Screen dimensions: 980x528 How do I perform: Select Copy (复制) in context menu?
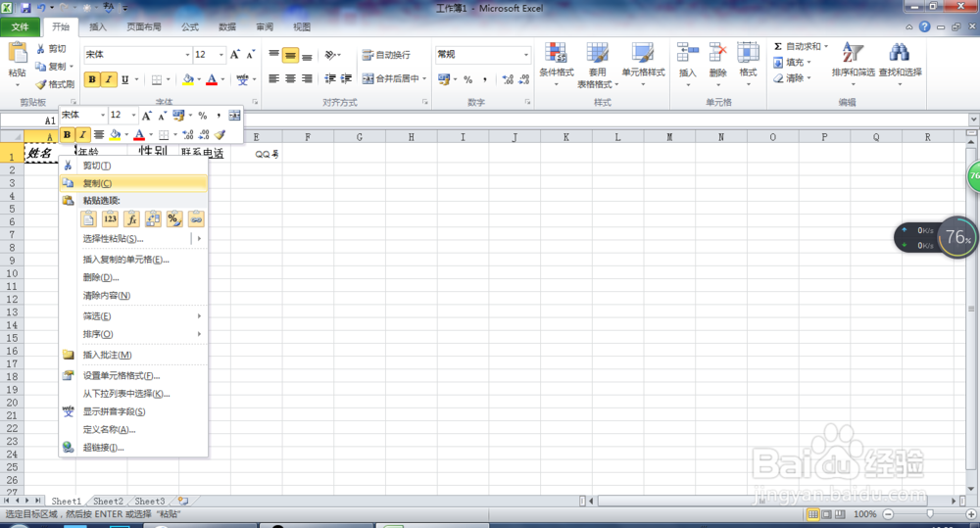(x=133, y=183)
